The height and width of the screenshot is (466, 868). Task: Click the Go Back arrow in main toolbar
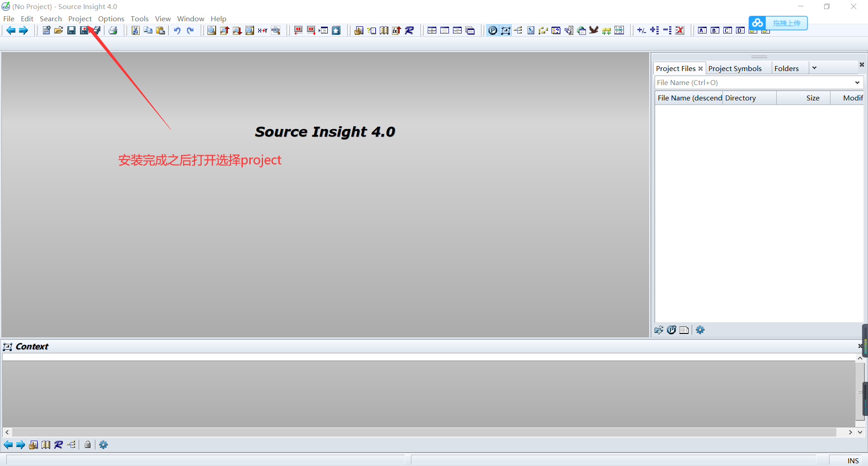(11, 30)
